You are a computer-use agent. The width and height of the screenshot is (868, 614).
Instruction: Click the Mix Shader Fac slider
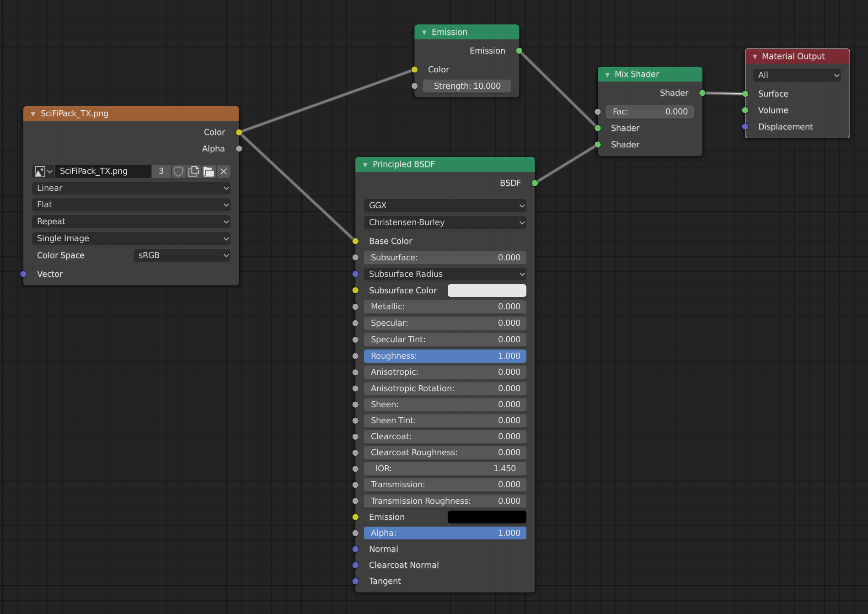click(x=649, y=112)
